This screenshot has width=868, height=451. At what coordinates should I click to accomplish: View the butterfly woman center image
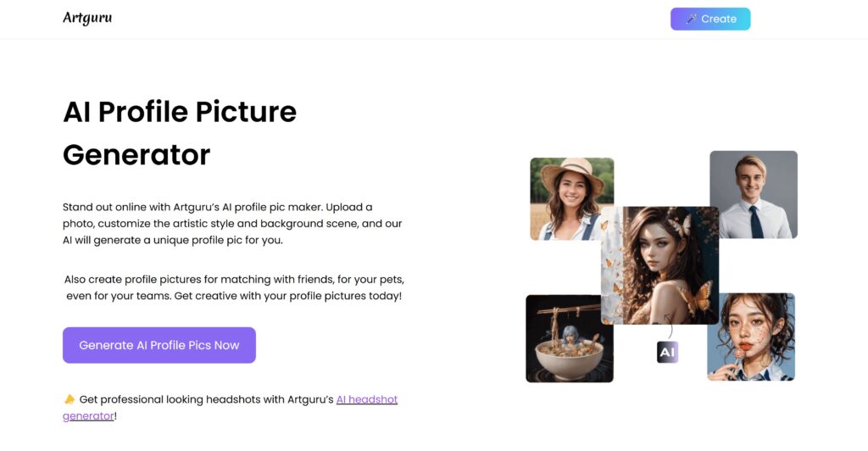(659, 265)
